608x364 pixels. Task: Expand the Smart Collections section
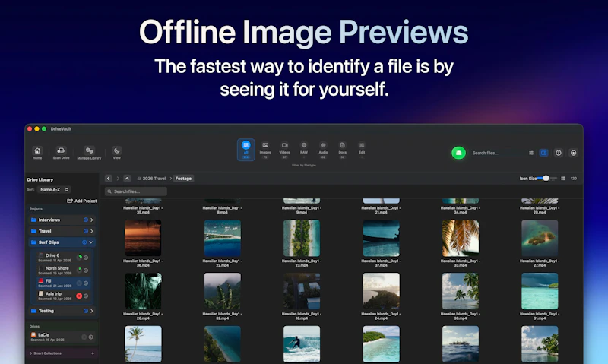click(31, 353)
